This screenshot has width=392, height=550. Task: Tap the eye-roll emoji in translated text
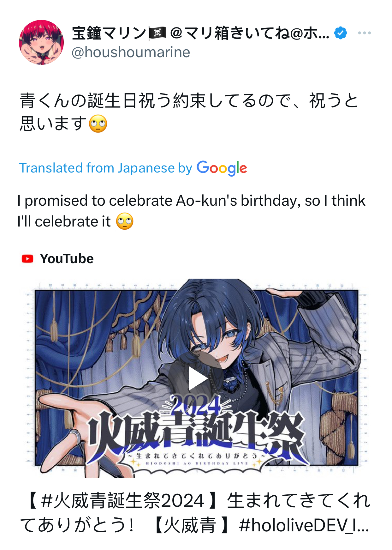coord(125,221)
